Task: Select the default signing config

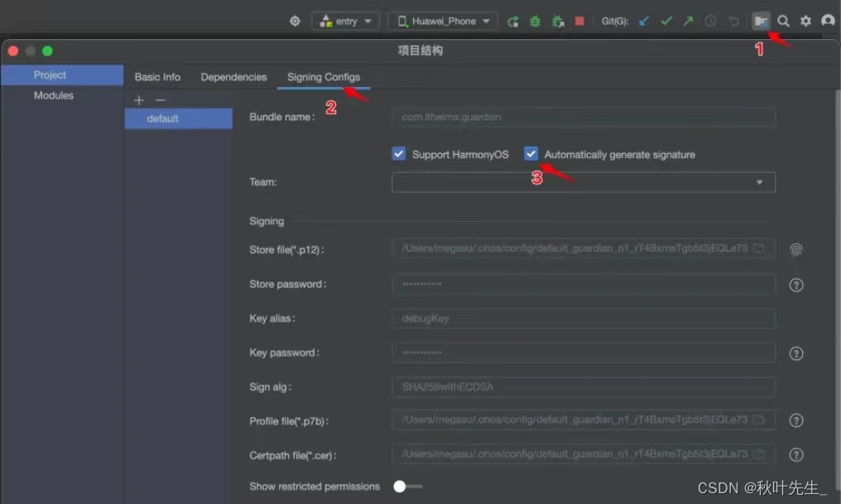Action: click(179, 118)
